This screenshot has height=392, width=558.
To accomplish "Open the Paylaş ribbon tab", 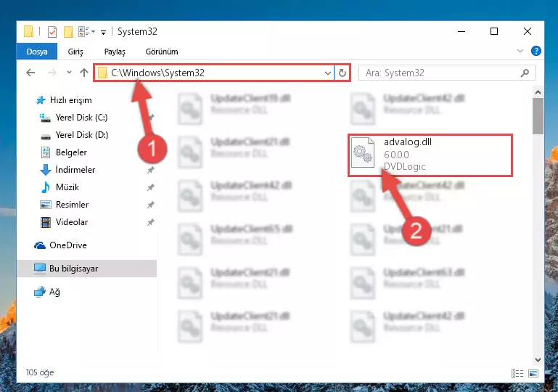I will coord(115,52).
